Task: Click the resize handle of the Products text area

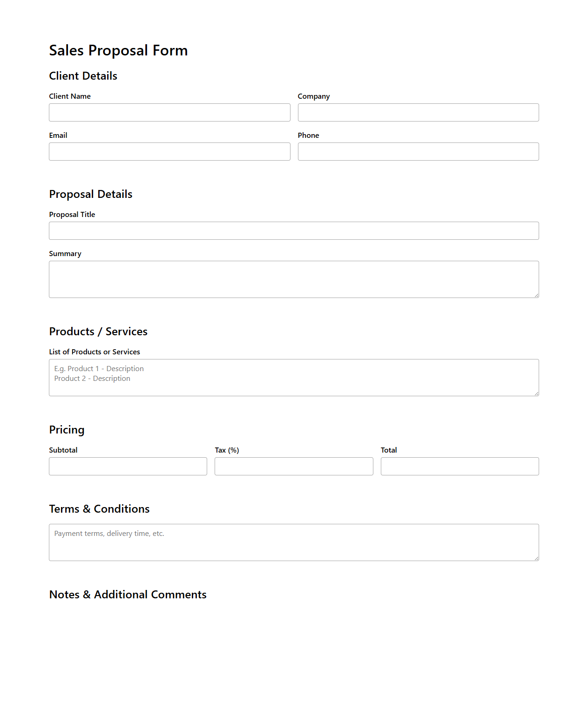Action: [x=536, y=394]
